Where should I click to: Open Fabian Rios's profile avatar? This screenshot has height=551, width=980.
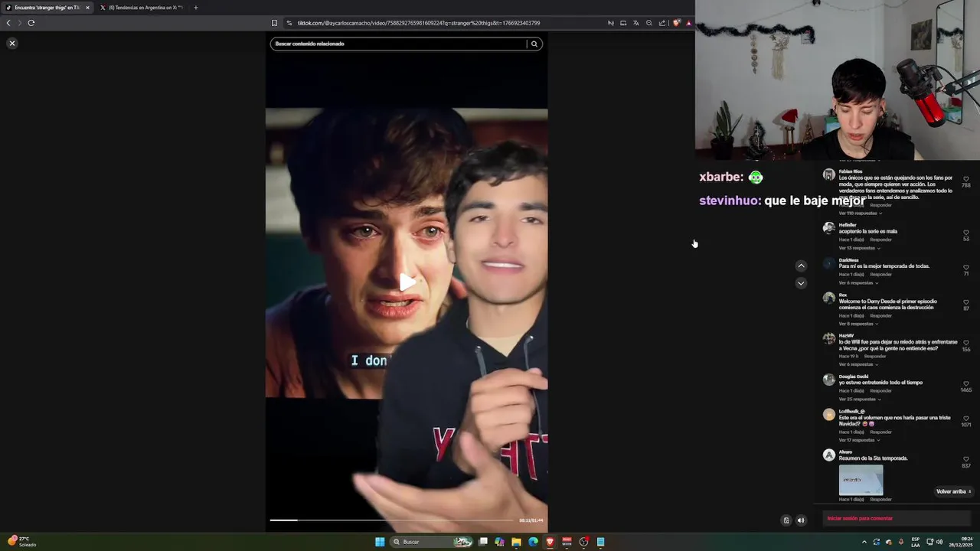pyautogui.click(x=828, y=174)
